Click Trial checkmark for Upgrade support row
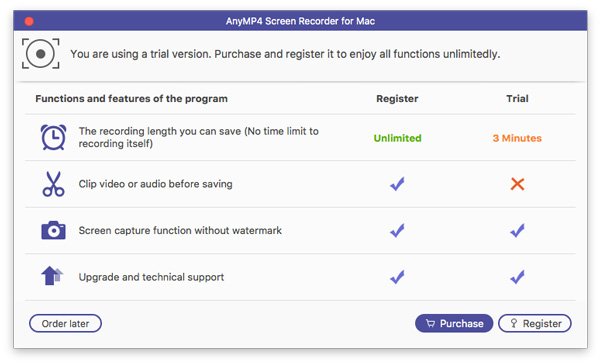 (x=517, y=277)
